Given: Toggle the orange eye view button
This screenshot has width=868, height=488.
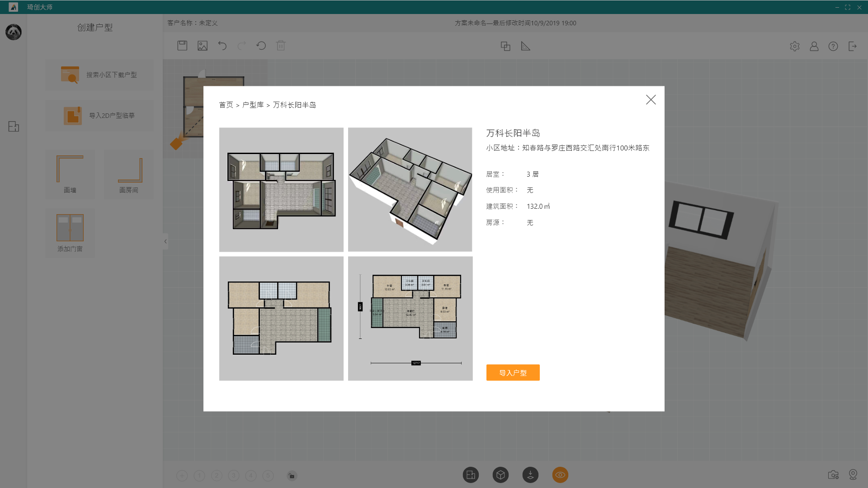Looking at the screenshot, I should (x=560, y=475).
